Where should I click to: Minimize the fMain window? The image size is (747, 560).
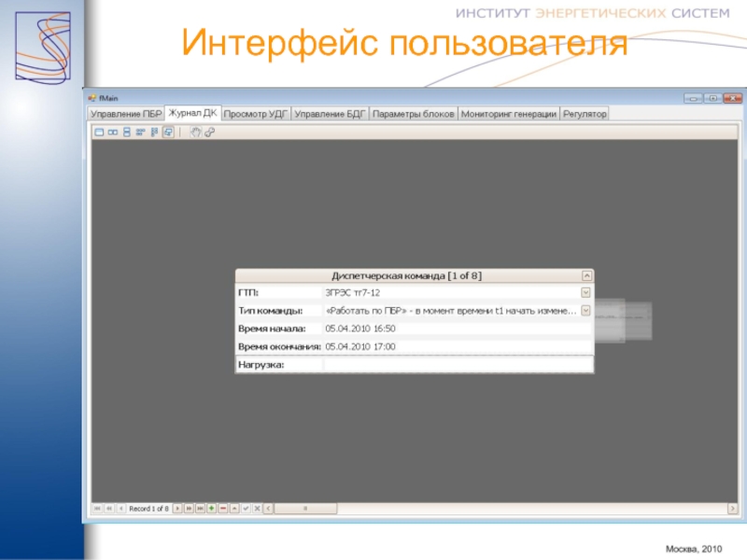click(693, 98)
